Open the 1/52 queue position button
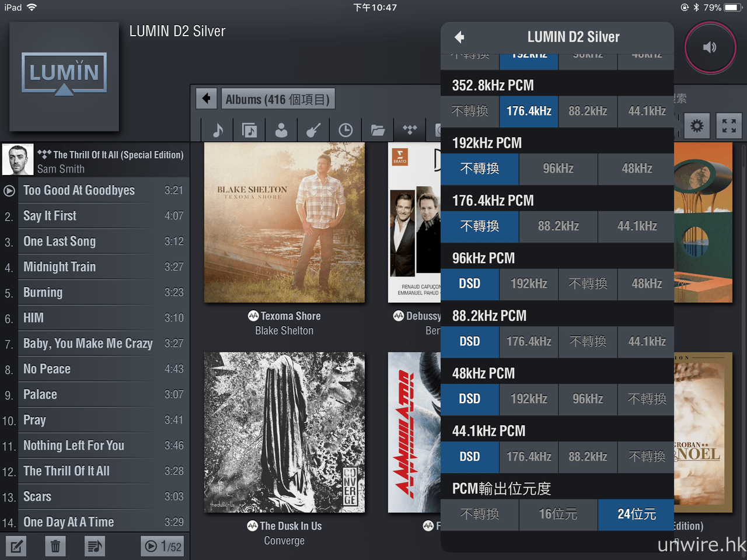 (x=163, y=546)
